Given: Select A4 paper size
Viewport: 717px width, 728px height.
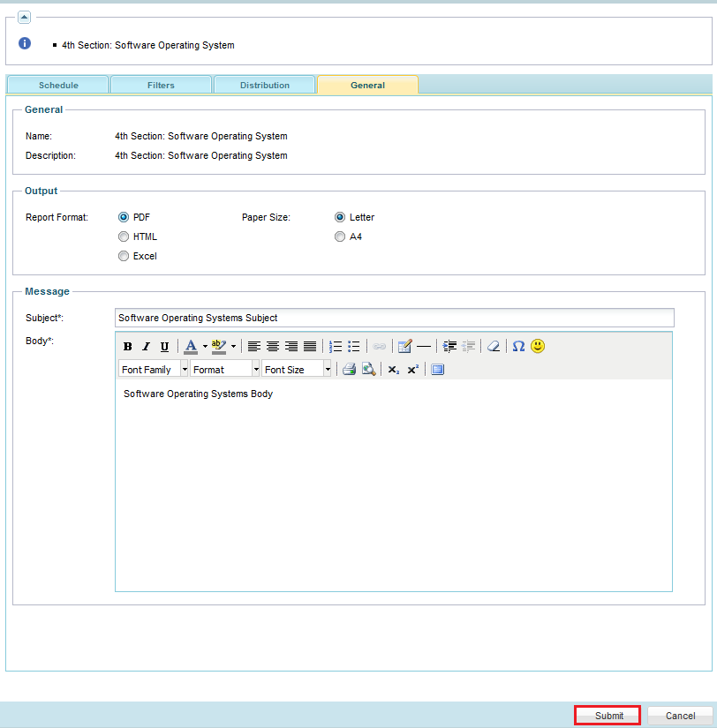Looking at the screenshot, I should tap(340, 236).
